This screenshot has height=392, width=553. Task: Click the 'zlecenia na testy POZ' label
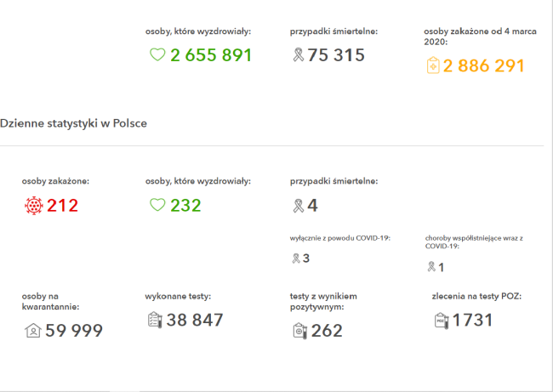click(x=476, y=296)
